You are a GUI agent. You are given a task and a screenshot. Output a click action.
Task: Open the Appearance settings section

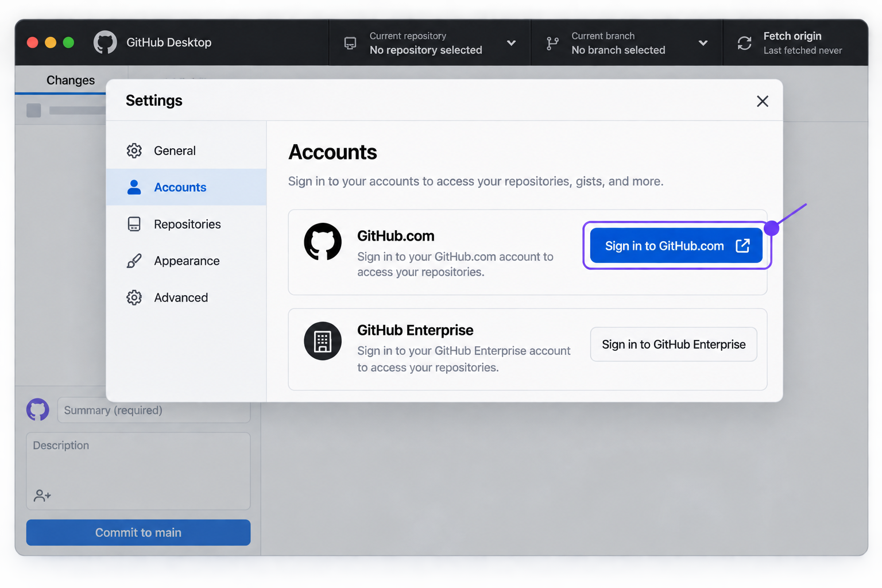tap(187, 261)
